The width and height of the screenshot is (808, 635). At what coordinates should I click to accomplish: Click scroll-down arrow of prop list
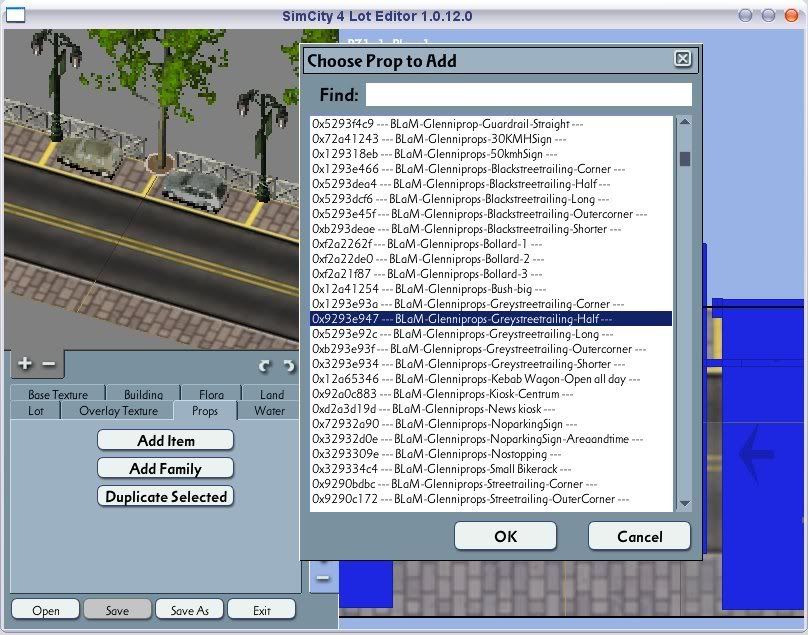tap(685, 503)
